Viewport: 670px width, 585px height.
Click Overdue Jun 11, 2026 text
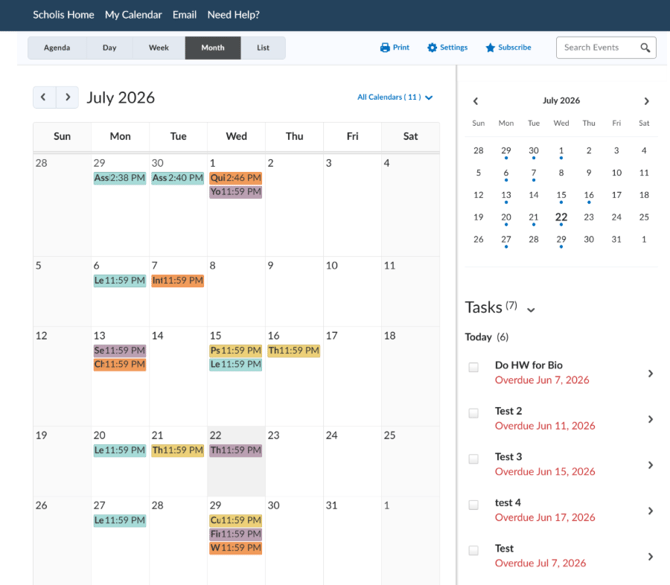(545, 426)
